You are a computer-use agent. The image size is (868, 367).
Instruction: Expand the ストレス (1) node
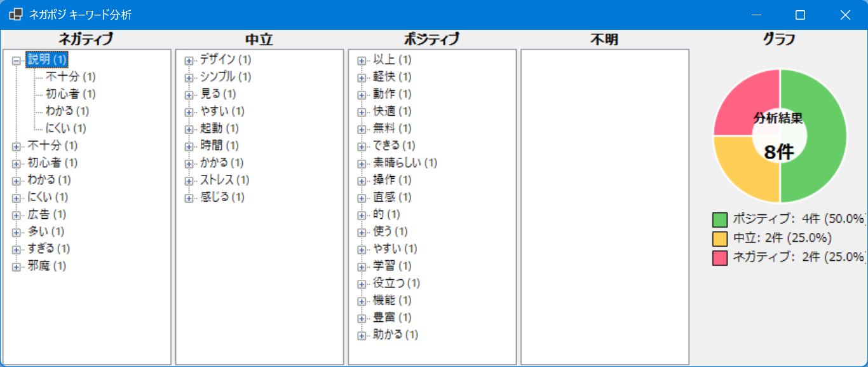189,181
